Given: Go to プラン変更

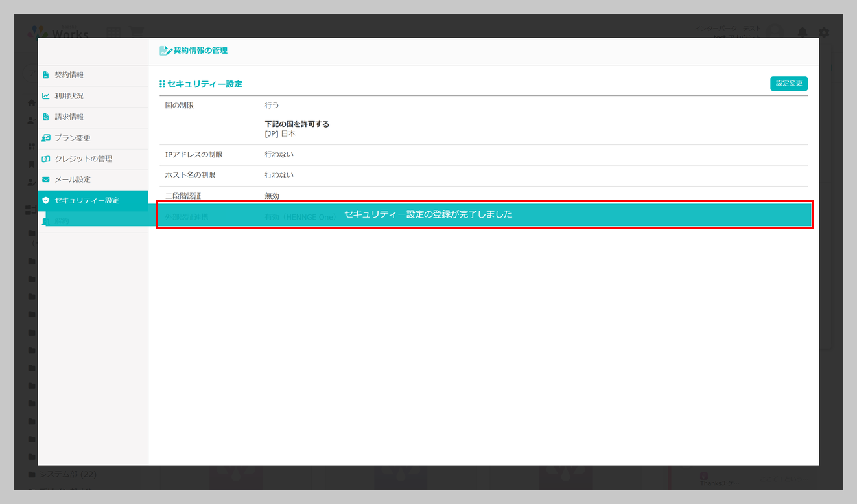Looking at the screenshot, I should (93, 138).
